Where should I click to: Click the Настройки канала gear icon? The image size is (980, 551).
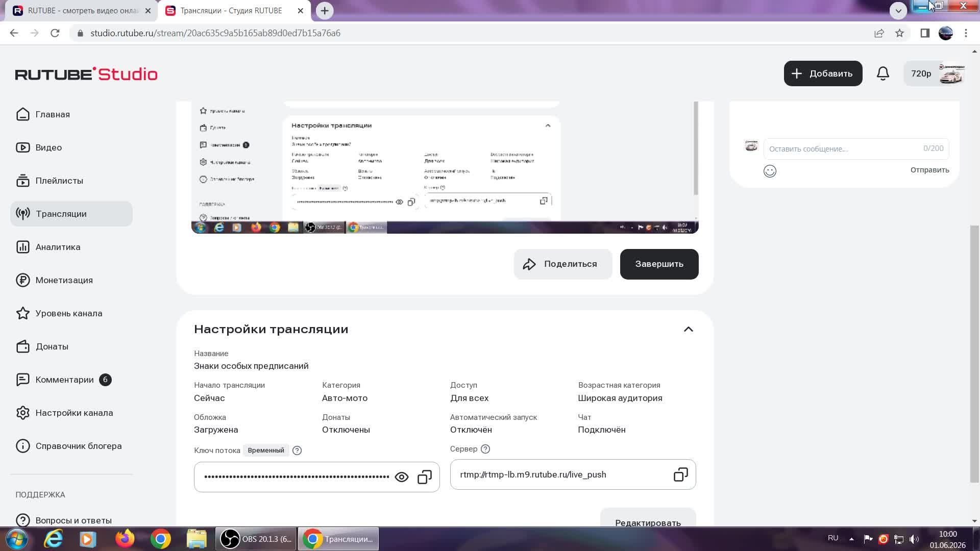tap(22, 413)
